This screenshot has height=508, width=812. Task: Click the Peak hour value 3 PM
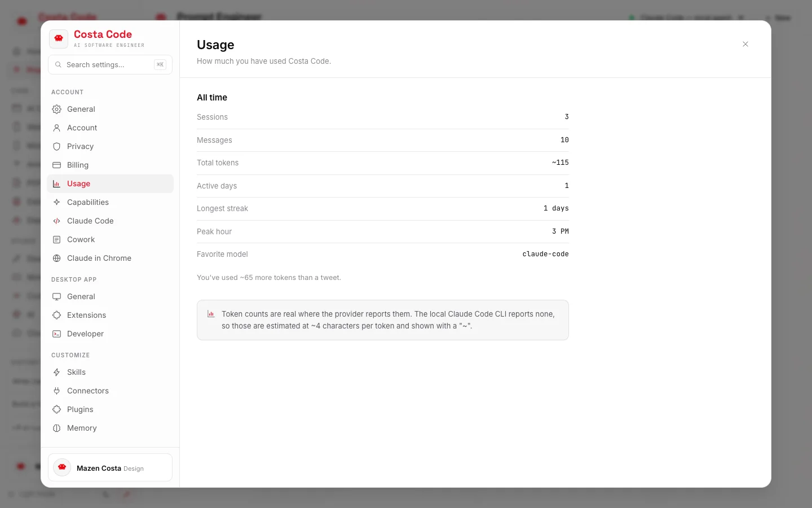[x=561, y=231]
